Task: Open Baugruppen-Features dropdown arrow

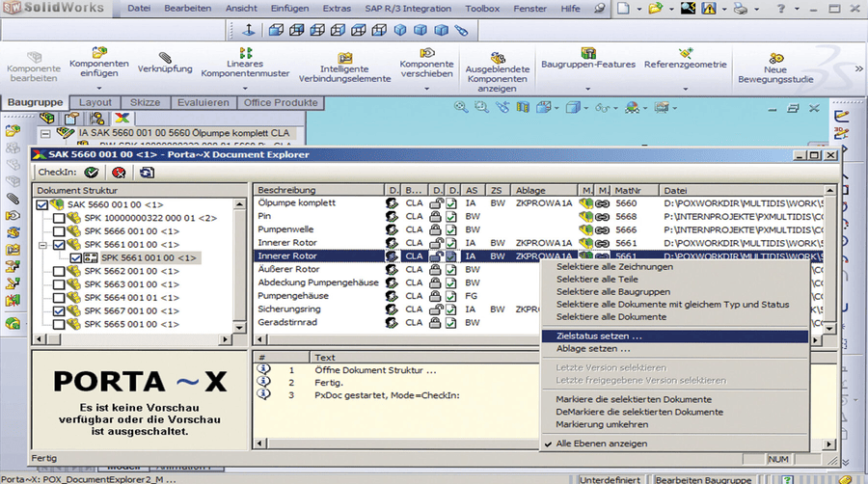Action: (x=588, y=89)
